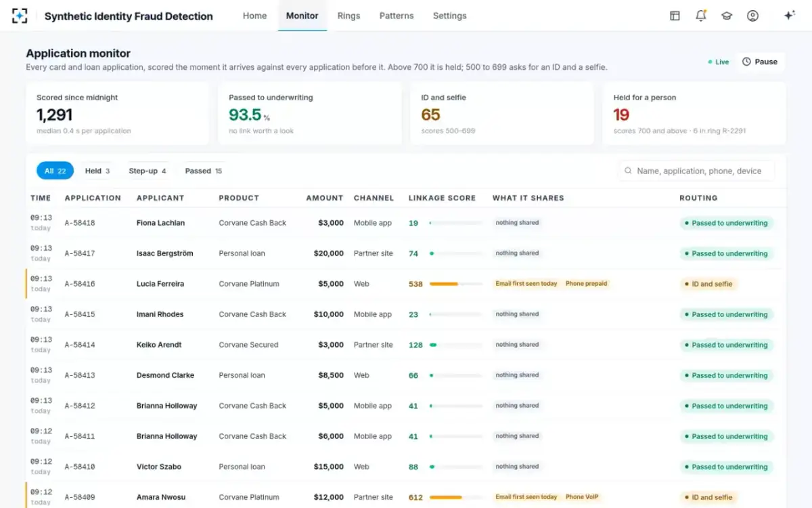Click Lucia Ferreira's 538 score bar
The width and height of the screenshot is (812, 508).
point(456,284)
